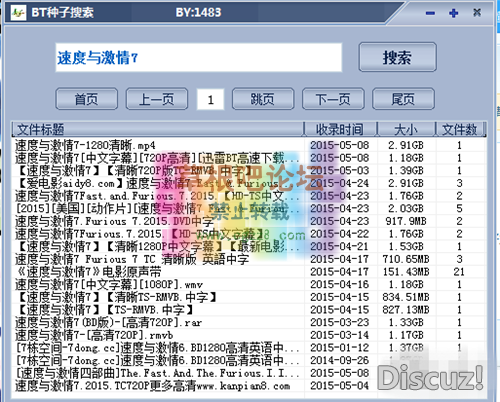Select row 【速度与激情7】【清晰TS-RMVB.中字】
The width and height of the screenshot is (500, 402).
(x=249, y=297)
